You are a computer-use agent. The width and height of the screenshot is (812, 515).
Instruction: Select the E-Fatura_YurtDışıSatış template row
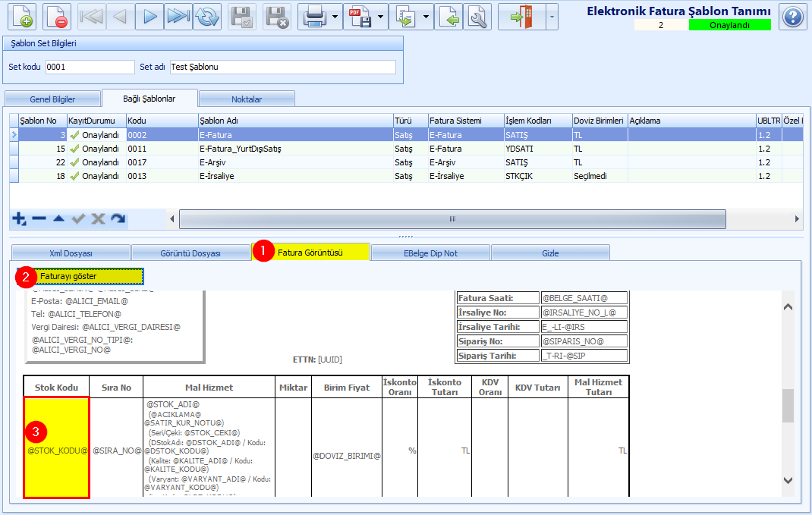coord(406,149)
